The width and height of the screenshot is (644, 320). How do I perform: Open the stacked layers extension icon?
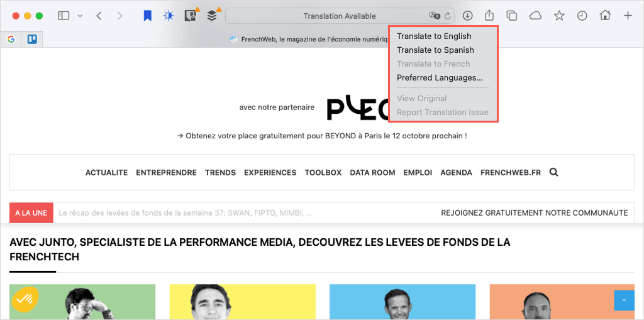[211, 16]
